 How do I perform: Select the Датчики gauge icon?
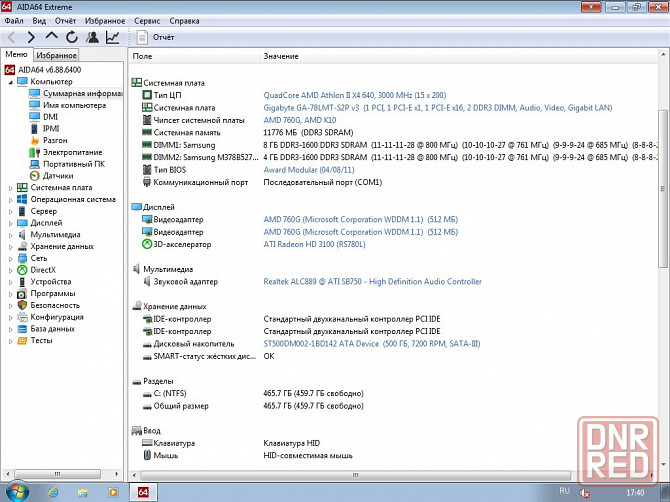pos(35,176)
